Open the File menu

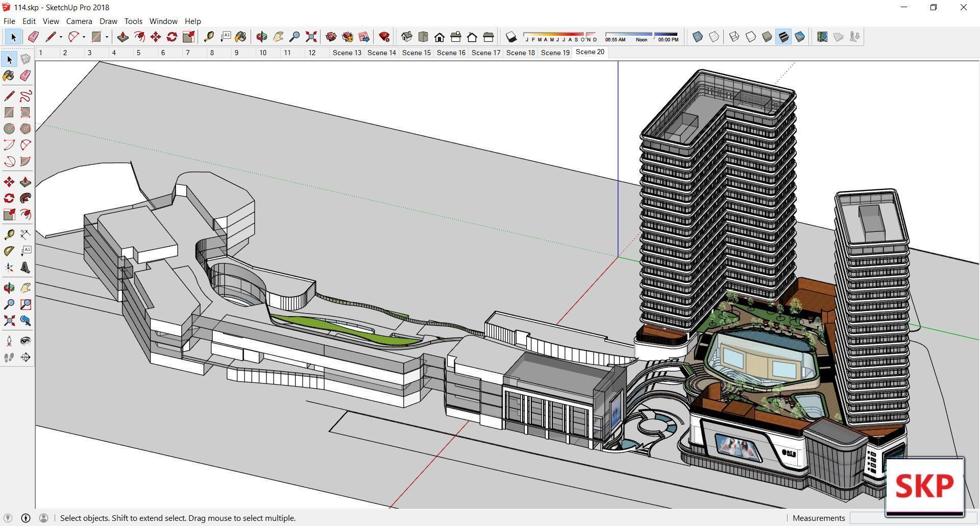(x=9, y=21)
